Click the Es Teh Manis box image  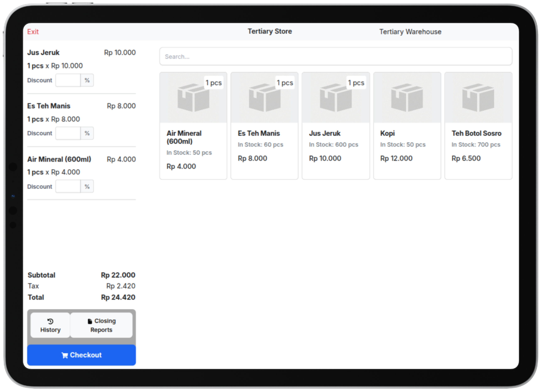[265, 97]
